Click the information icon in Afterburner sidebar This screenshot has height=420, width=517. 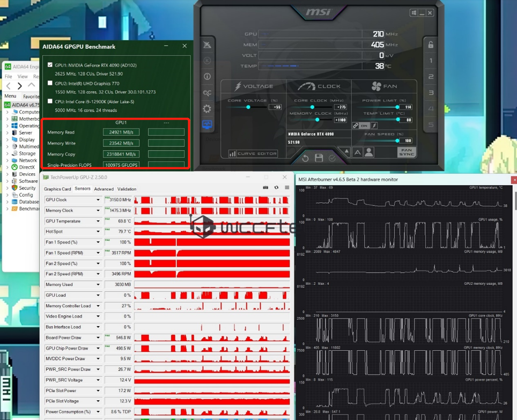coord(207,77)
